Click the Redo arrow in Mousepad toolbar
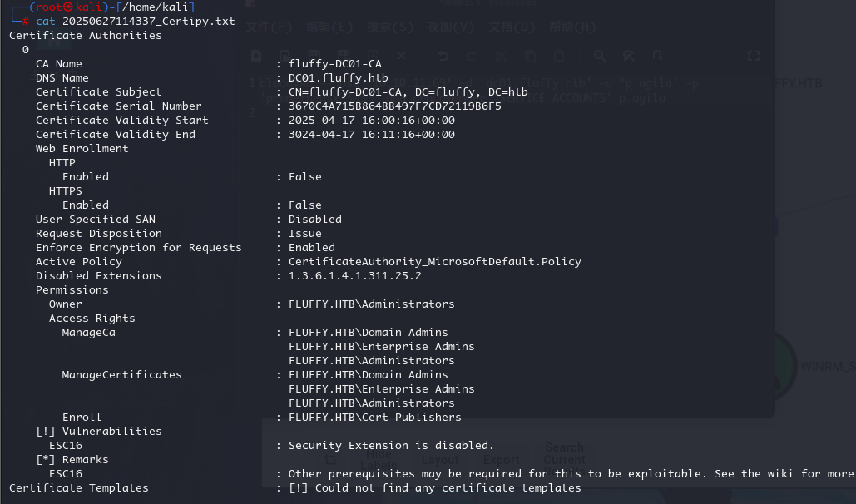The height and width of the screenshot is (504, 856). (471, 56)
